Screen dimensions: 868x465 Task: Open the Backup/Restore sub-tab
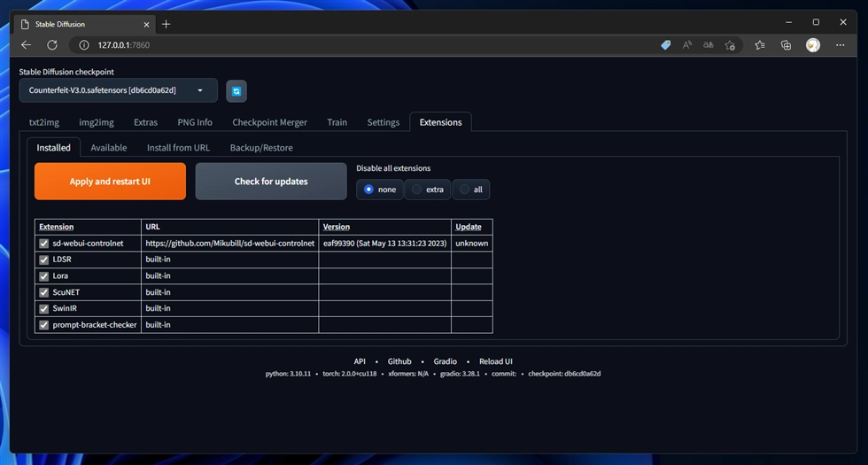[261, 148]
